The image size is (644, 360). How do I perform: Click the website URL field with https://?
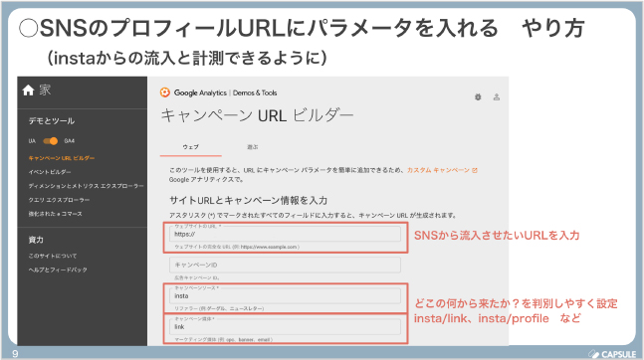(285, 234)
